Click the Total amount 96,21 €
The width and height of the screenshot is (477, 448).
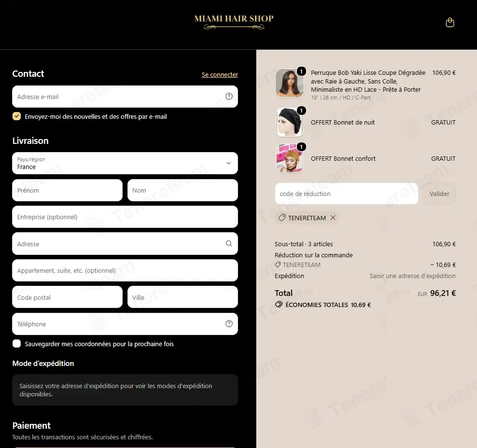coord(443,293)
